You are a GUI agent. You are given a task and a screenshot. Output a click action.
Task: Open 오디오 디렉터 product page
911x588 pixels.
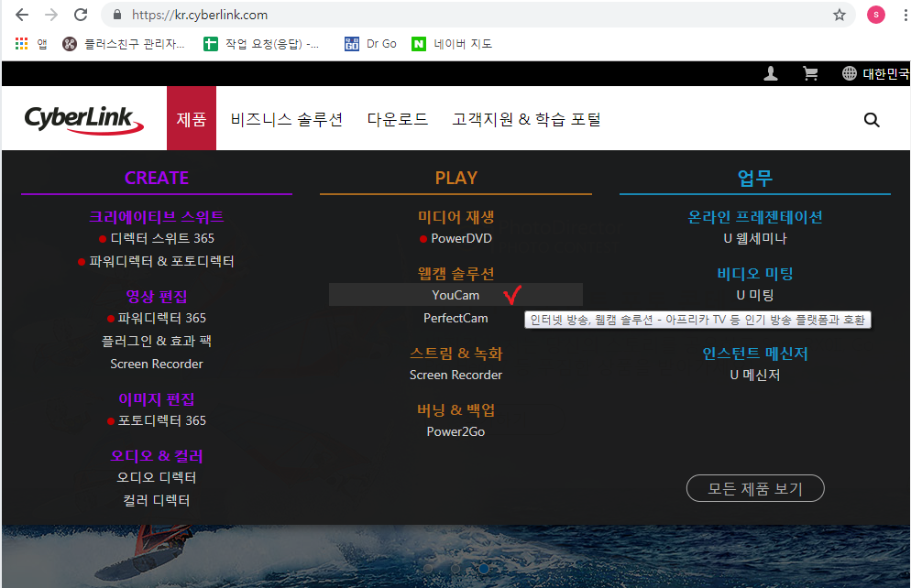[x=157, y=477]
